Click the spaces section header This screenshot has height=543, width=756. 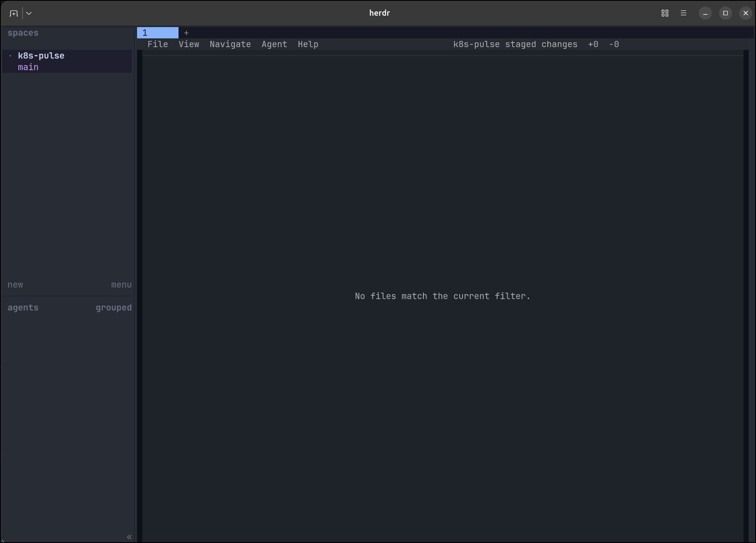click(x=23, y=33)
